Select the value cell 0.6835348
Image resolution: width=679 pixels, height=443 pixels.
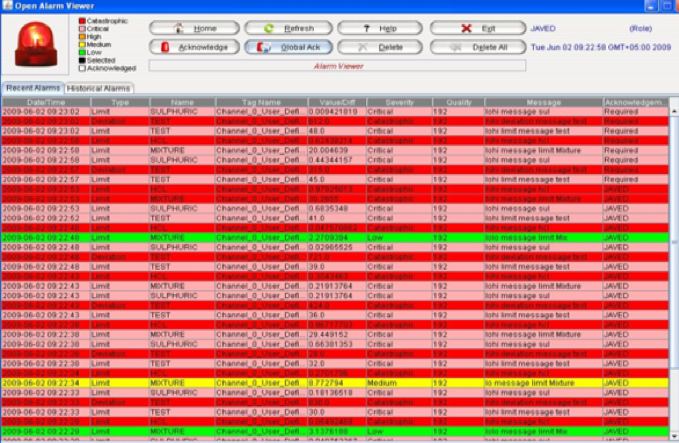click(x=337, y=208)
